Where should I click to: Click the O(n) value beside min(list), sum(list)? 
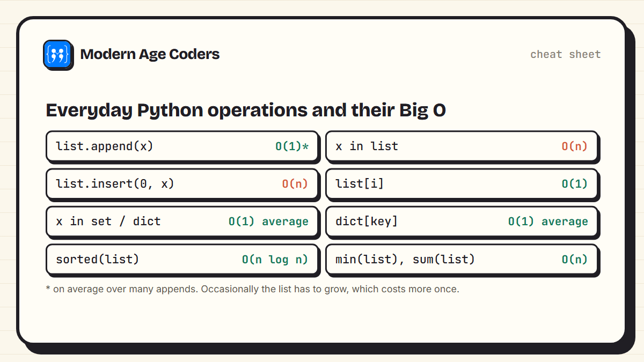point(575,259)
